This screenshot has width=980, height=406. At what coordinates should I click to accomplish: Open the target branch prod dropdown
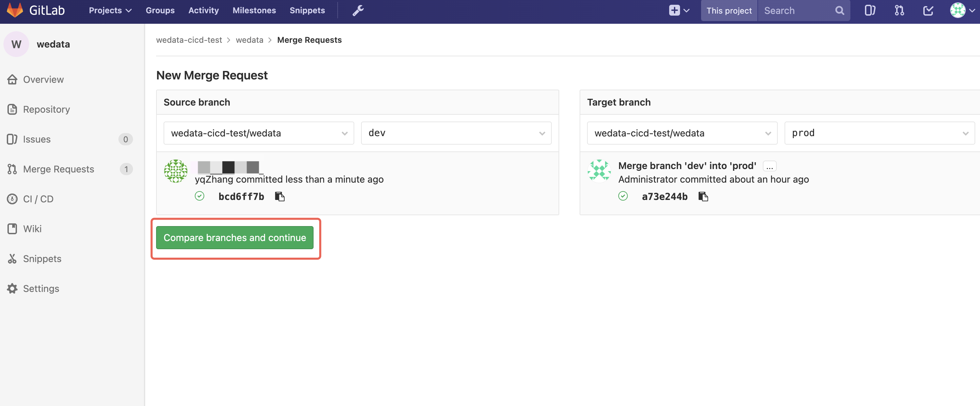[879, 133]
